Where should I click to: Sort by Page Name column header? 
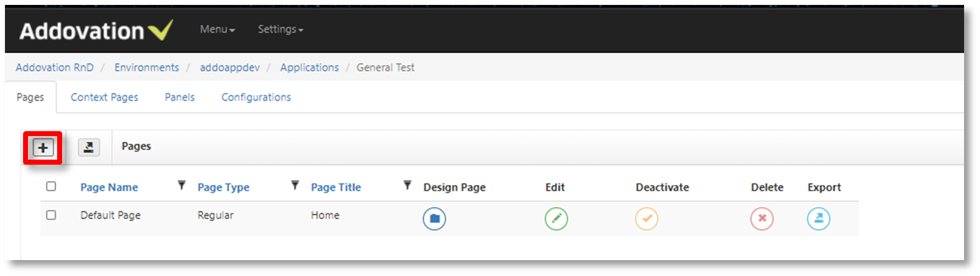(x=109, y=187)
